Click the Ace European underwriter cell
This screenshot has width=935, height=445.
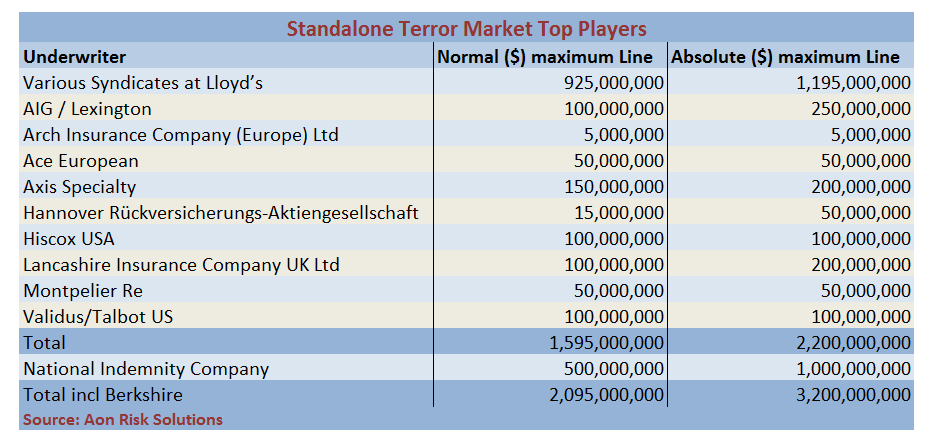(81, 160)
